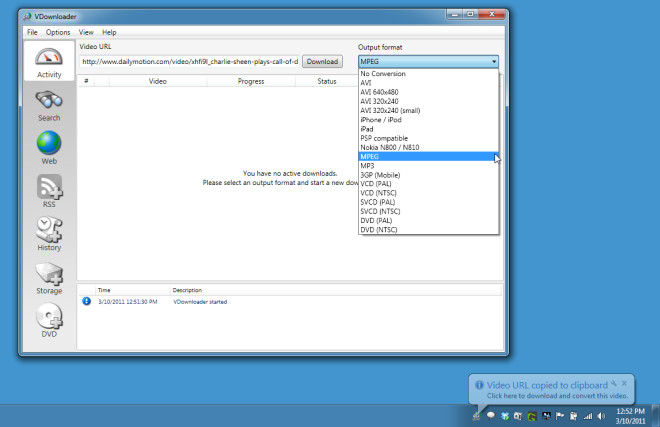This screenshot has height=427, width=660.
Task: Sort by the Progress column header
Action: pos(251,81)
